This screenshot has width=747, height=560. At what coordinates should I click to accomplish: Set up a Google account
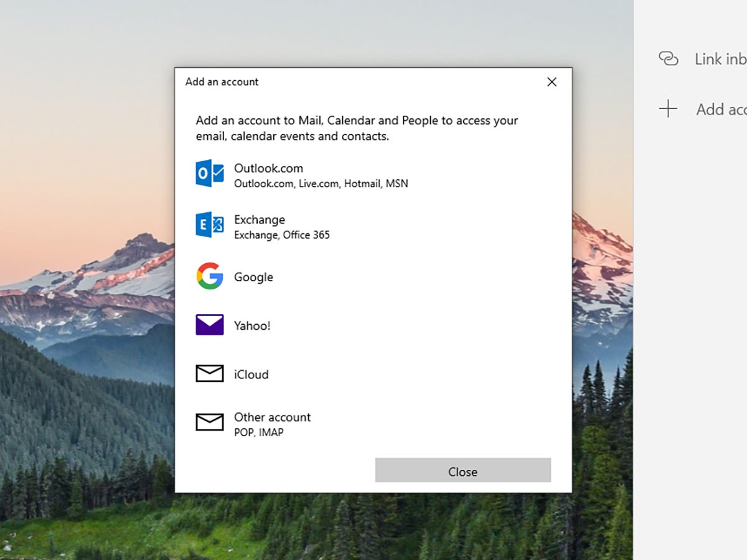click(x=253, y=277)
